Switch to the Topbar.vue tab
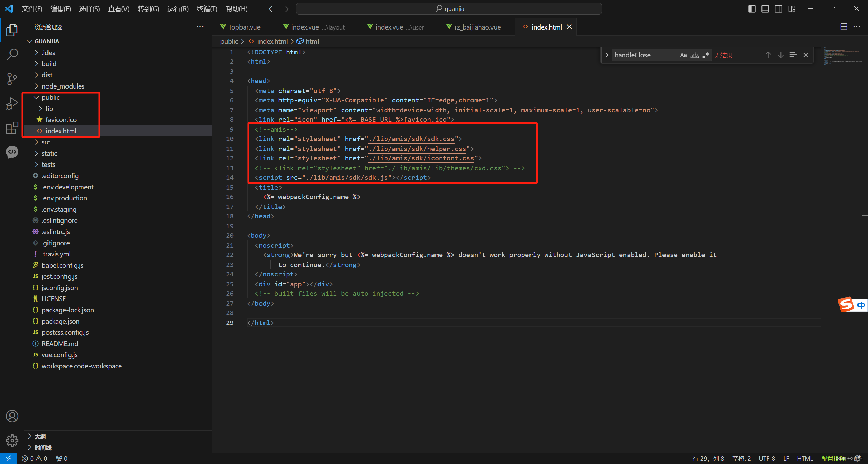This screenshot has width=868, height=464. 244,27
